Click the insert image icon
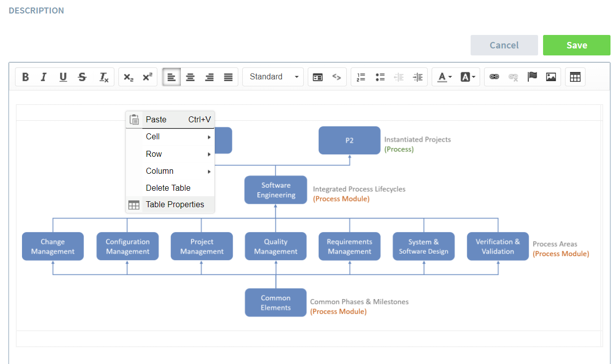The height and width of the screenshot is (364, 615). click(x=551, y=77)
